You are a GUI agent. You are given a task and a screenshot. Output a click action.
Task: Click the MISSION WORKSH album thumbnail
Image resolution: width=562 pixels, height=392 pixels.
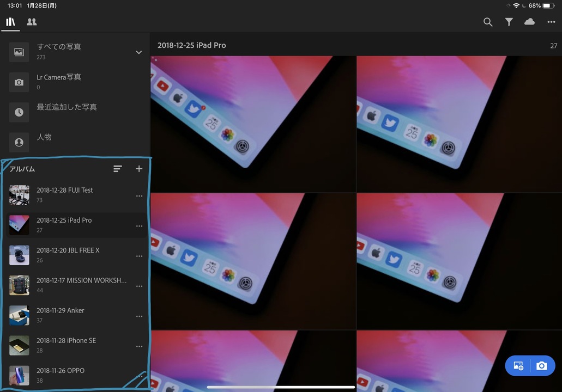[19, 285]
